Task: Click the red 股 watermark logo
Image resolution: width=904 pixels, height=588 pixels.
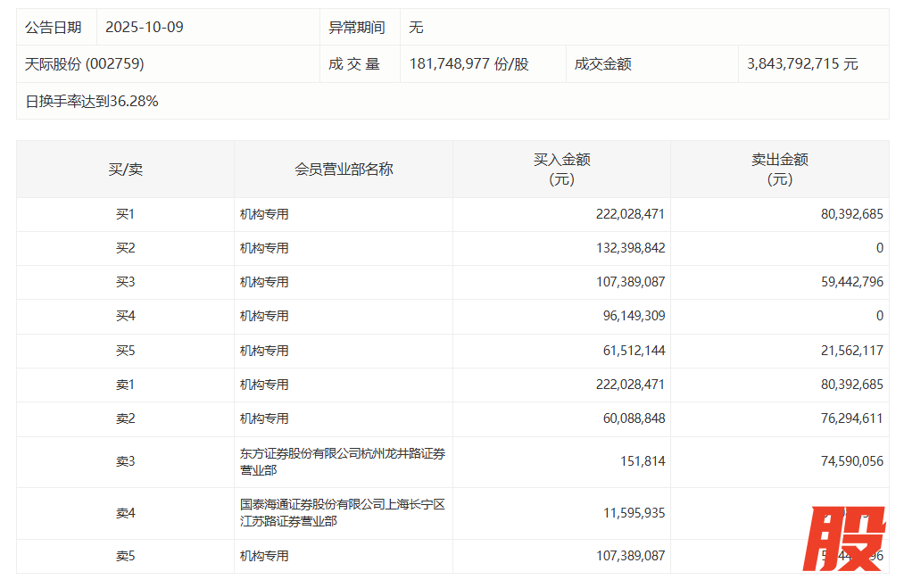Action: (x=846, y=538)
